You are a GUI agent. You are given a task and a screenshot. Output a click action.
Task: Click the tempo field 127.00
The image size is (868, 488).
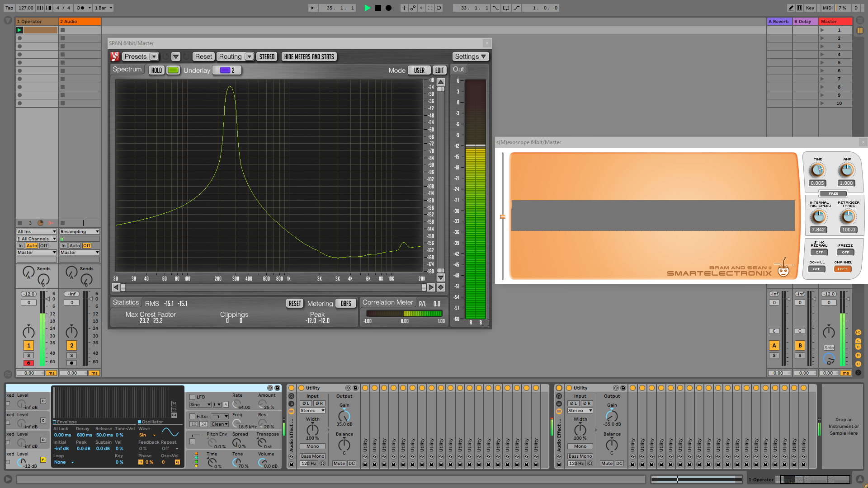coord(26,8)
